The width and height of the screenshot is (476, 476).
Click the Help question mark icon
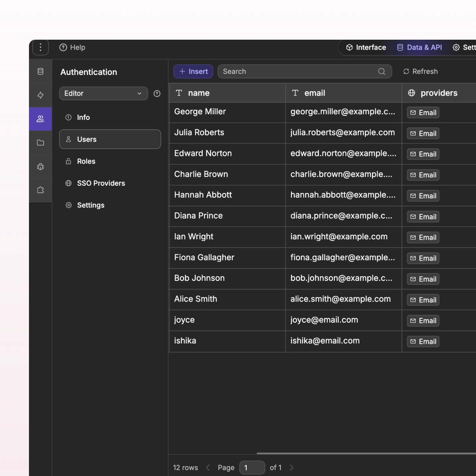click(x=63, y=47)
